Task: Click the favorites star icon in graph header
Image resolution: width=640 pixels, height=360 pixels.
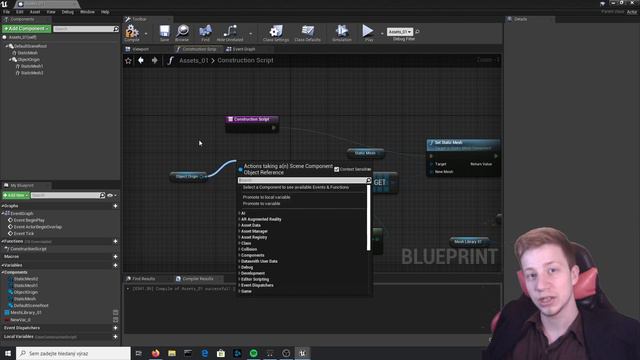Action: (x=128, y=60)
